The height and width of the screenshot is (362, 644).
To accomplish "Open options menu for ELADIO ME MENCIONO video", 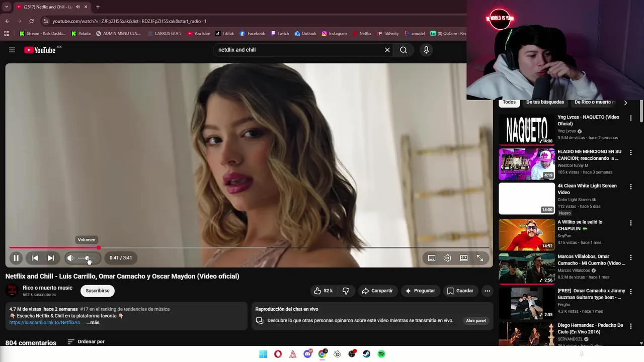I will pos(631,152).
